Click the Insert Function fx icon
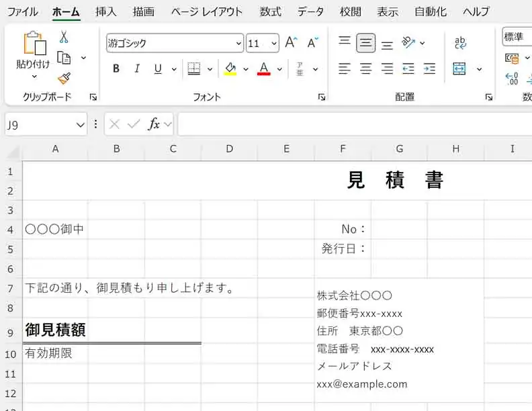Screen dimensions: 532x411 click(x=154, y=124)
